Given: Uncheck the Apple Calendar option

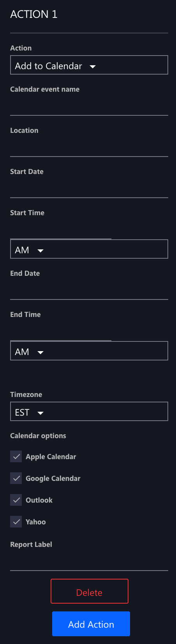Looking at the screenshot, I should click(x=16, y=457).
